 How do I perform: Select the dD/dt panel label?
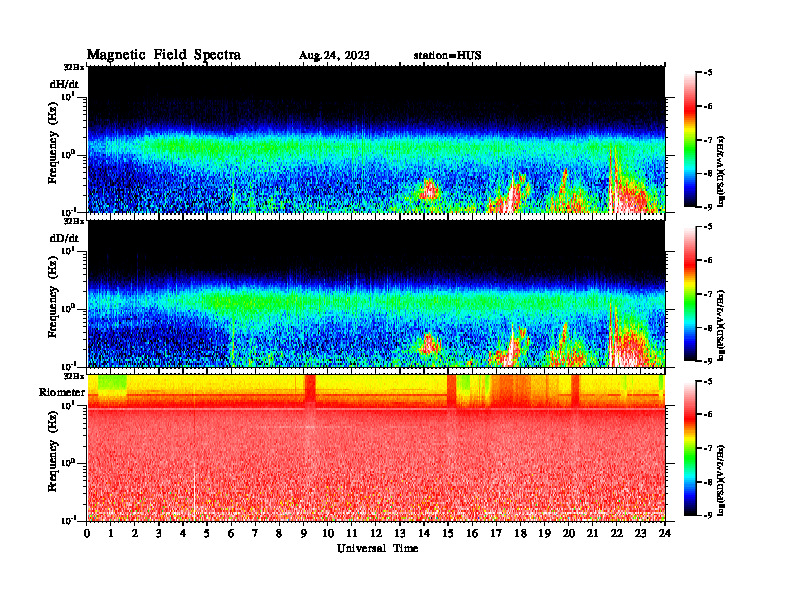pos(64,238)
